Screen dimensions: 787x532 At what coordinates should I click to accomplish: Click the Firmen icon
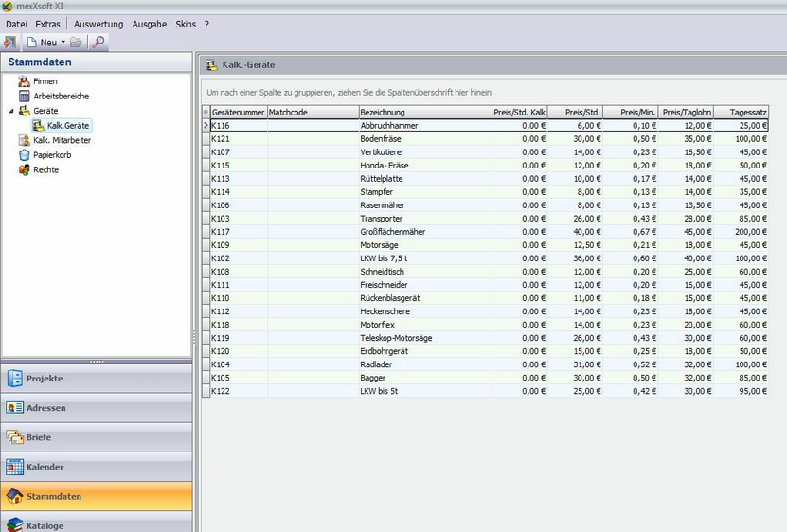pos(24,81)
